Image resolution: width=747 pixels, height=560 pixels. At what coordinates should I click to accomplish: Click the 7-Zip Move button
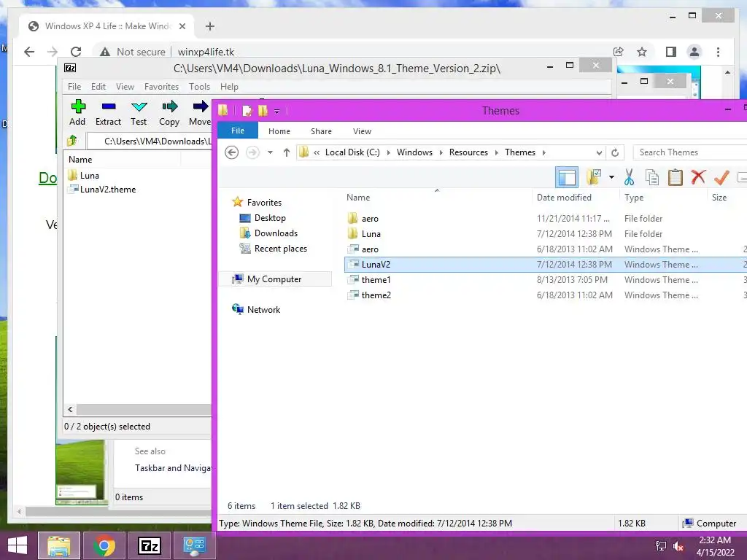point(200,113)
